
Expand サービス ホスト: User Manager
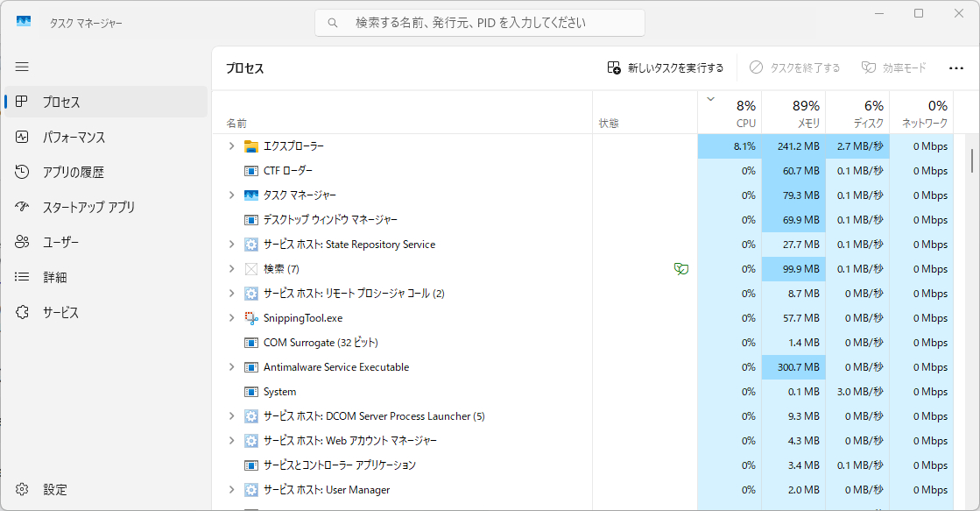231,489
